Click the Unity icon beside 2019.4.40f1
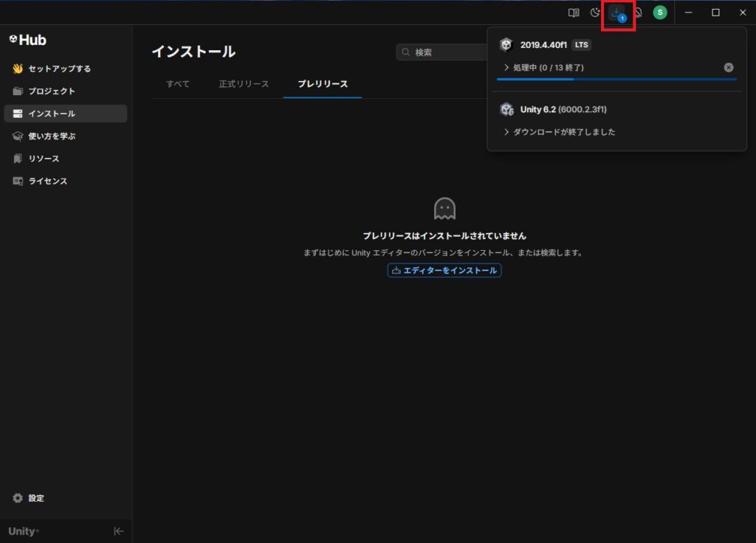Screen dimensions: 756x543 pyautogui.click(x=506, y=45)
